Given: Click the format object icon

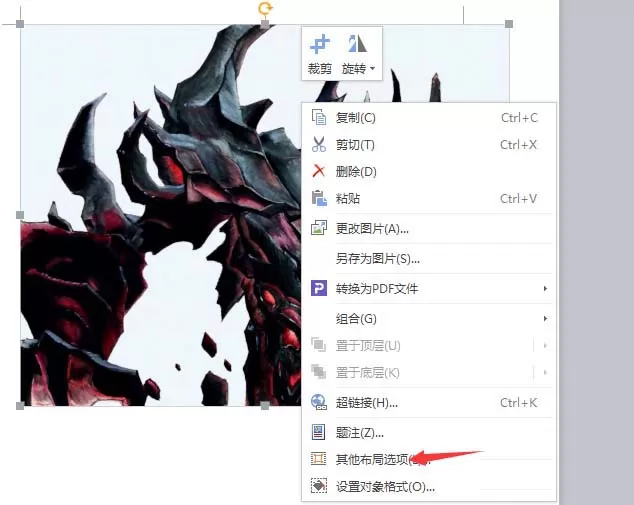Looking at the screenshot, I should pyautogui.click(x=319, y=486).
